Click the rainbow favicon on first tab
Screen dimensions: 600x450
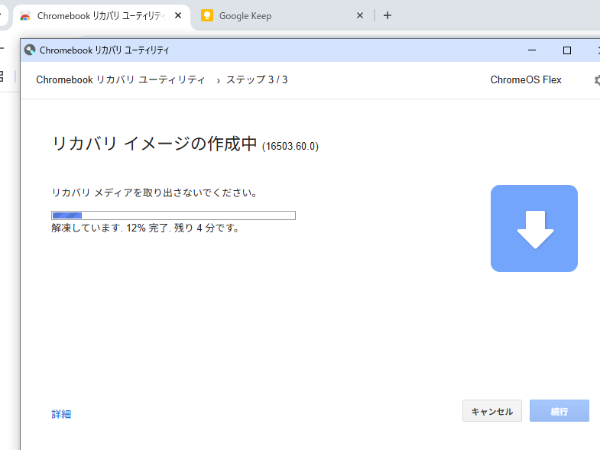pos(25,16)
